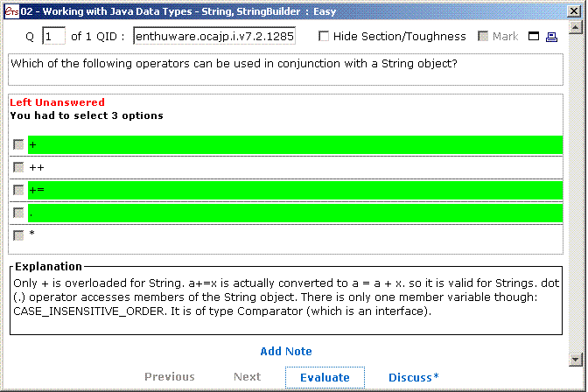Click the window view icon beside Mark
The image size is (588, 392).
pos(533,37)
